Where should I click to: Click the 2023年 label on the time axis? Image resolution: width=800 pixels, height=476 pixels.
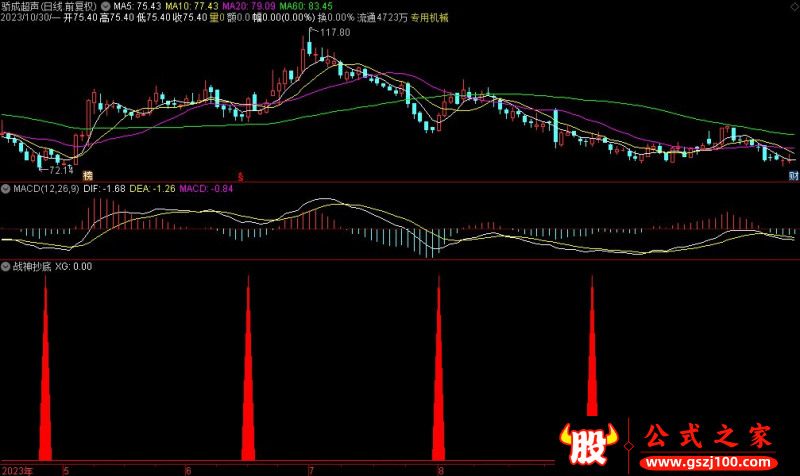[17, 469]
